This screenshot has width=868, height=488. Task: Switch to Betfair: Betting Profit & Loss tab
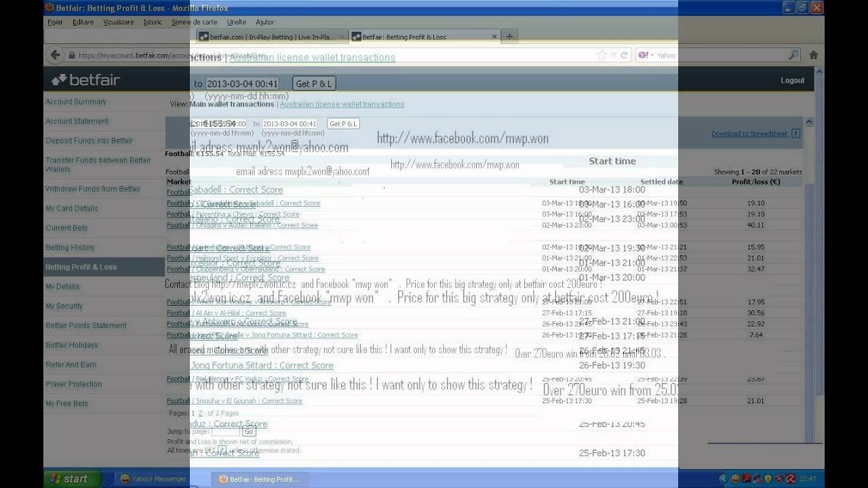pyautogui.click(x=425, y=37)
